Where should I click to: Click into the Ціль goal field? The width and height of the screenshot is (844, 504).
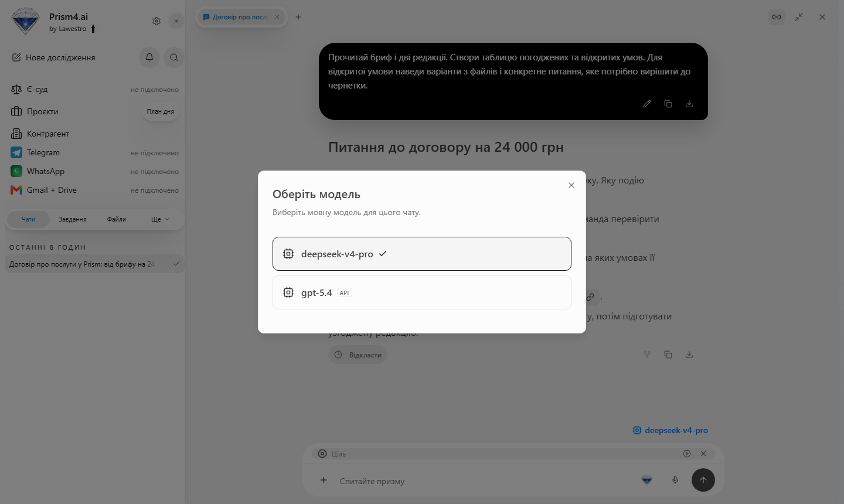[x=504, y=454]
